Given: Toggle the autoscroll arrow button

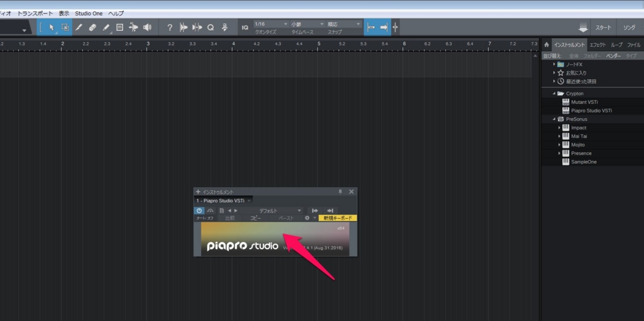Looking at the screenshot, I should [384, 28].
